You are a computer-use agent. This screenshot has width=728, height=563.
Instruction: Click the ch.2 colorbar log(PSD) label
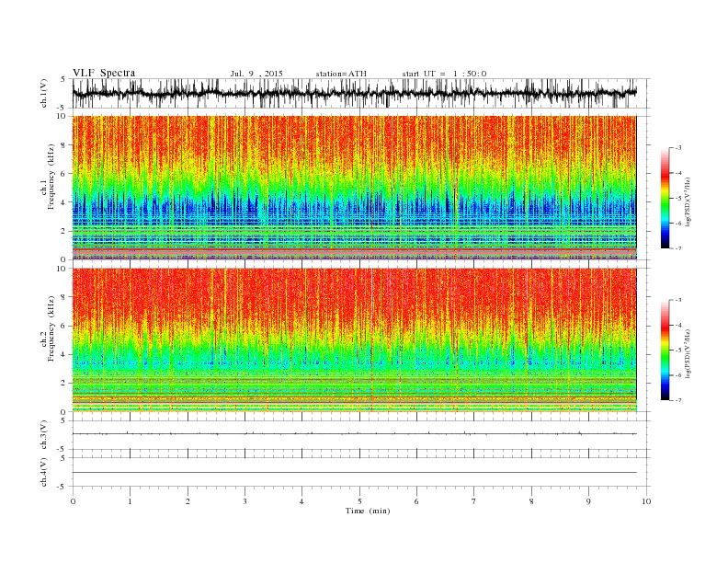[x=689, y=352]
